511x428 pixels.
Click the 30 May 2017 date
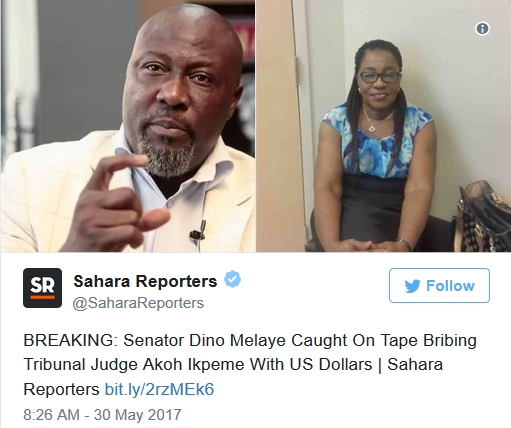click(x=137, y=415)
